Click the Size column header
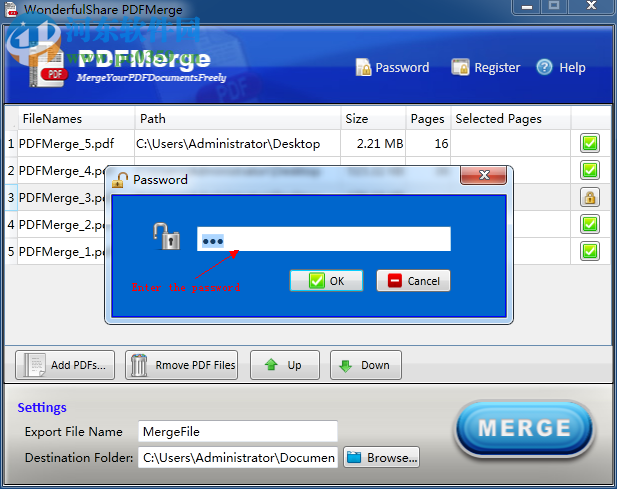 pos(373,118)
